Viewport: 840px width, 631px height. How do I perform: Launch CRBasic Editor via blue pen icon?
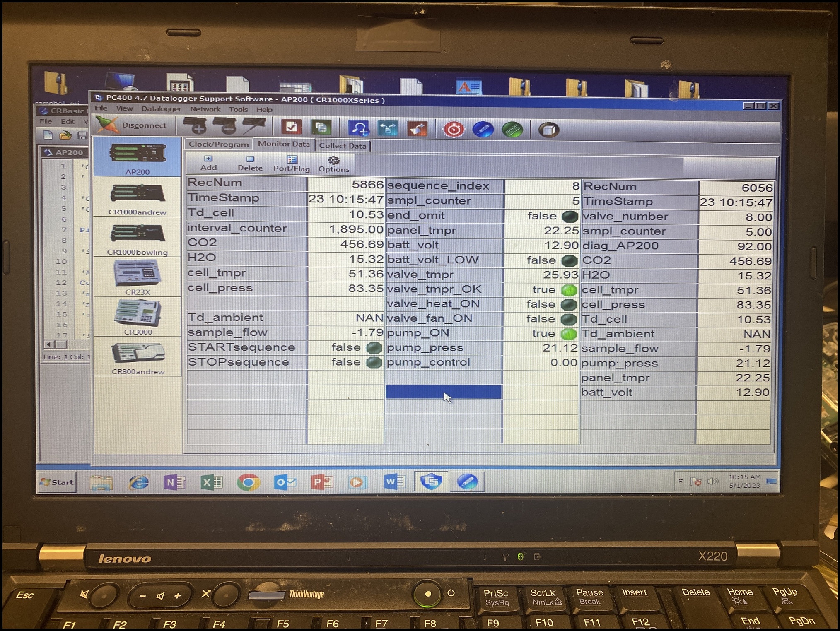pos(483,130)
